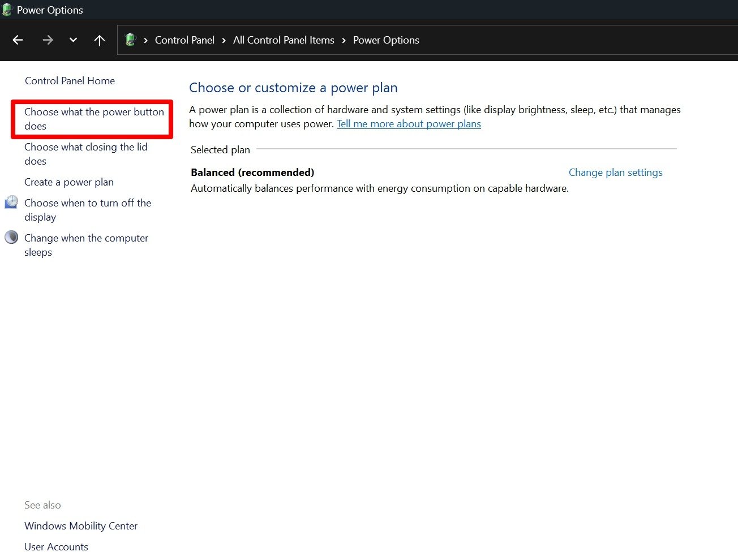Go back with the Back arrow
The height and width of the screenshot is (560, 738).
click(x=18, y=40)
